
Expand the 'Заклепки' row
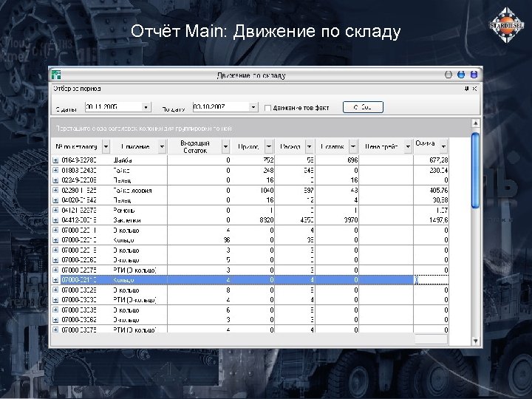55,220
